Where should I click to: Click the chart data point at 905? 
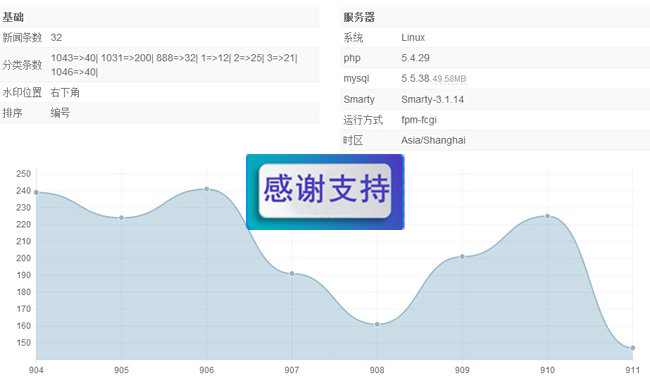[121, 218]
